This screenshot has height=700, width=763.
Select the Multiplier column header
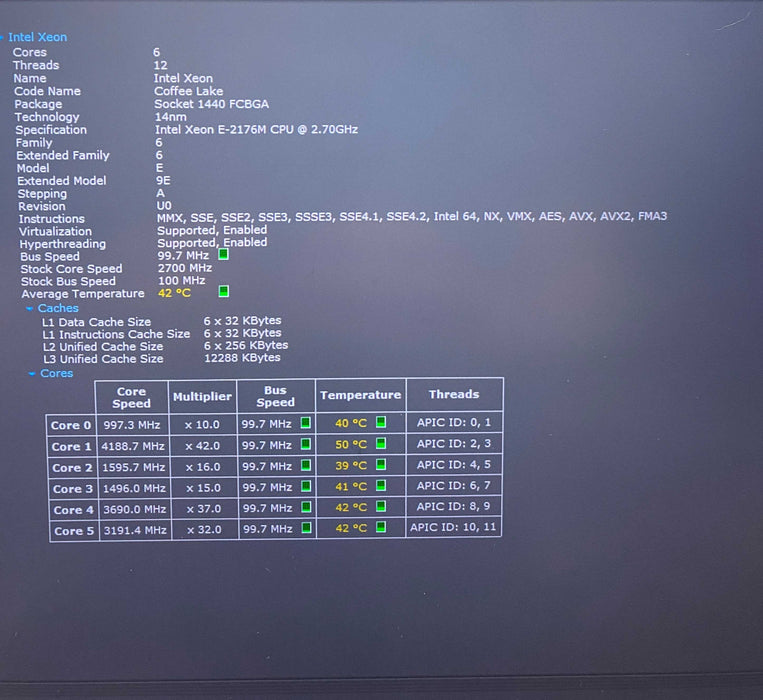click(x=202, y=397)
